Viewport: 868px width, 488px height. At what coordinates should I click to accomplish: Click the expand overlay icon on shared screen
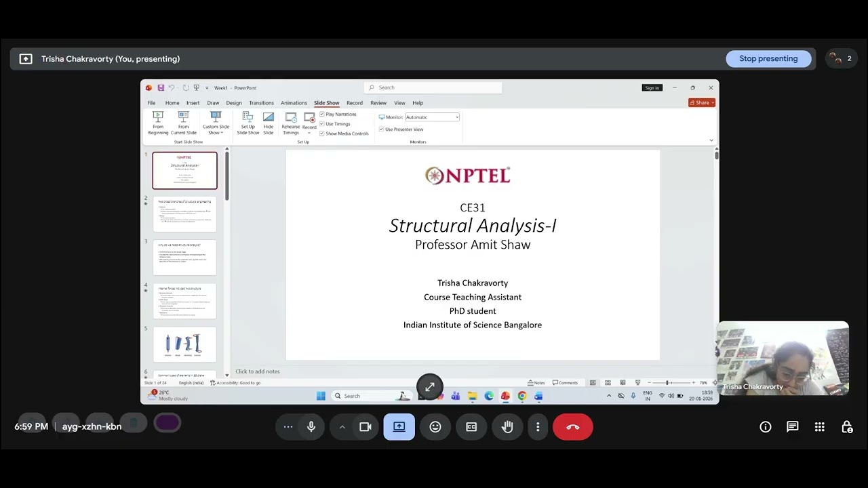pos(429,387)
